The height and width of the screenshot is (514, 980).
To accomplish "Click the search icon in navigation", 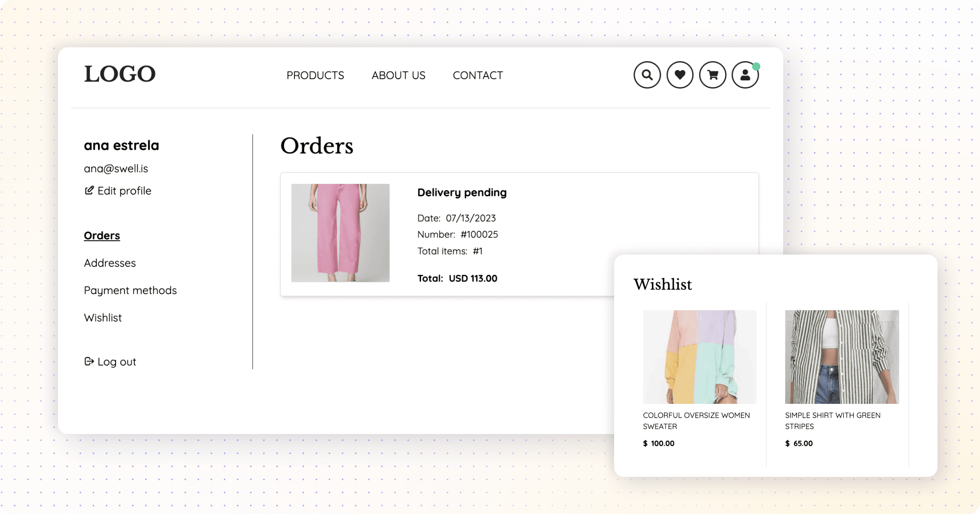I will (646, 74).
